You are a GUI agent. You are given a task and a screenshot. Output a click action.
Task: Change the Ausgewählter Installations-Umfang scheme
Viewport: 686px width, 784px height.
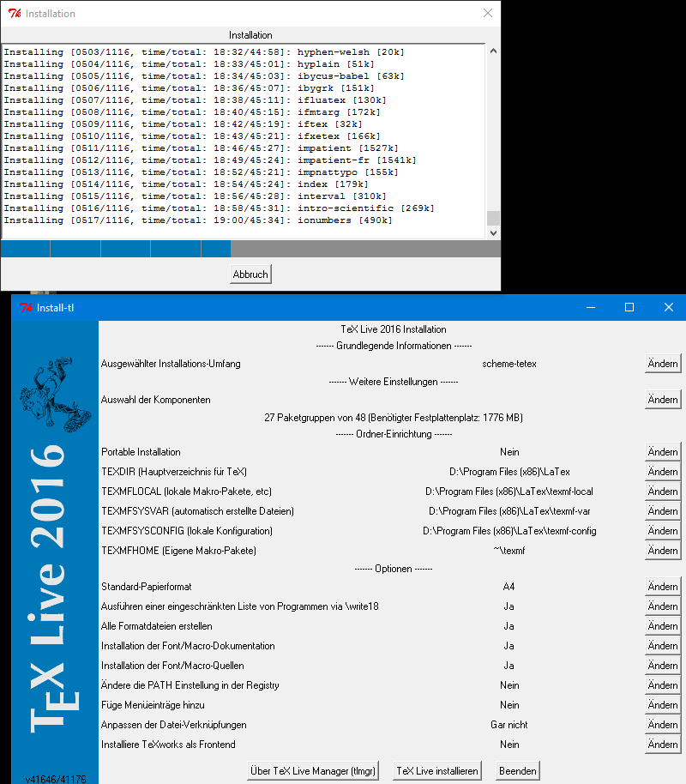pyautogui.click(x=663, y=364)
